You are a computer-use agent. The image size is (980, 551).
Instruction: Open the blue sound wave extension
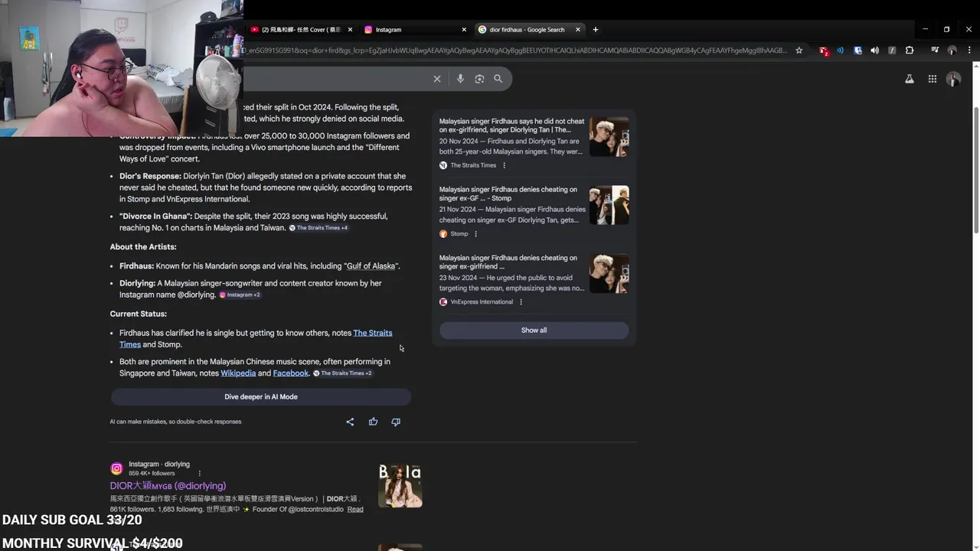tap(840, 51)
